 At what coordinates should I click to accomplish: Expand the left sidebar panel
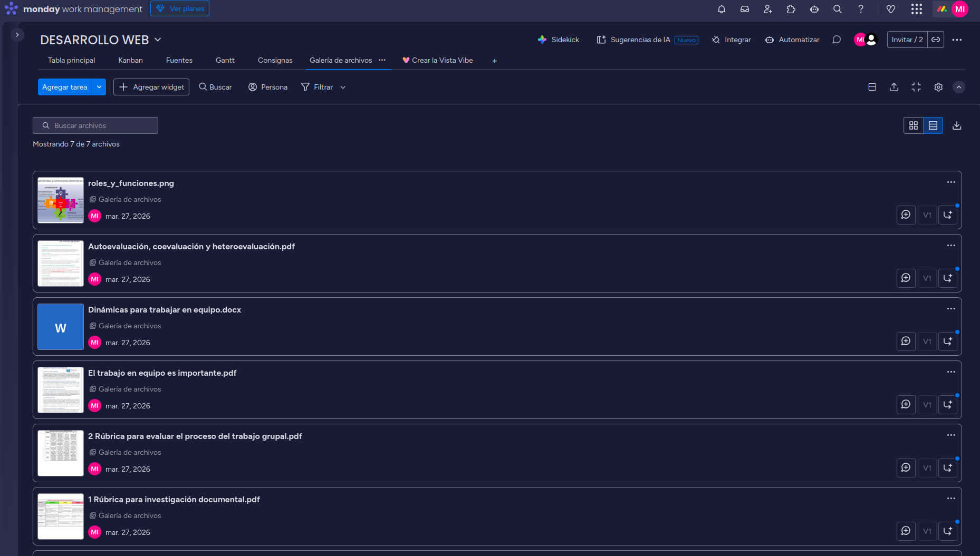[x=17, y=35]
